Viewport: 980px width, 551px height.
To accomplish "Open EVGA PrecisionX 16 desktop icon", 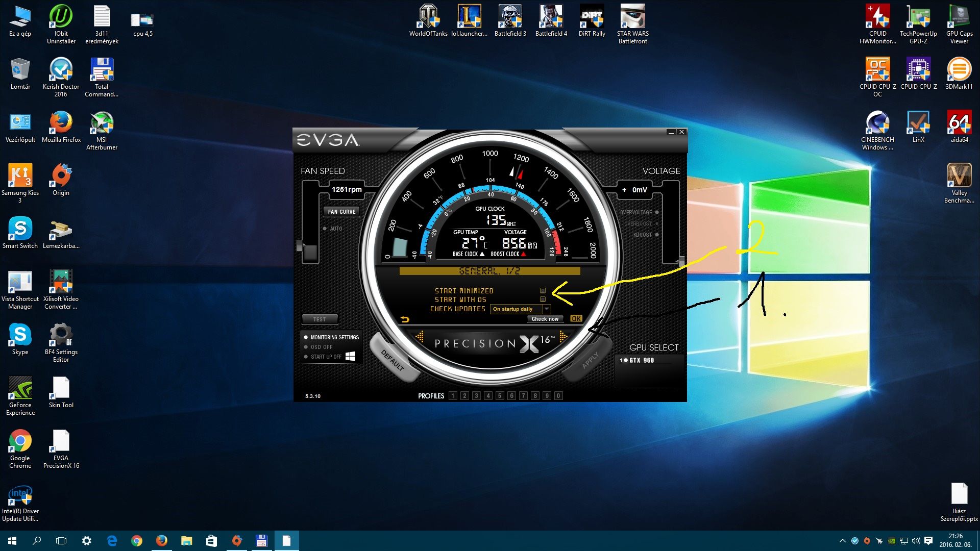I will 61,448.
